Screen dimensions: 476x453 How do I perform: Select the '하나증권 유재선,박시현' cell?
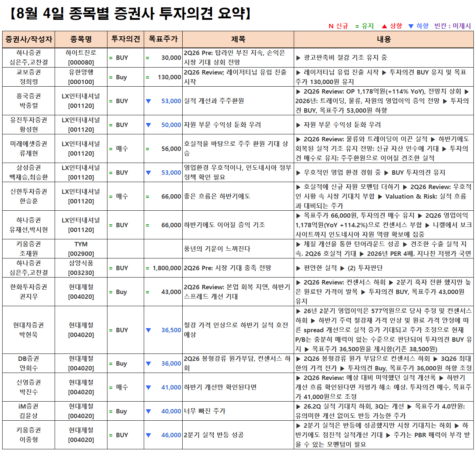[29, 225]
